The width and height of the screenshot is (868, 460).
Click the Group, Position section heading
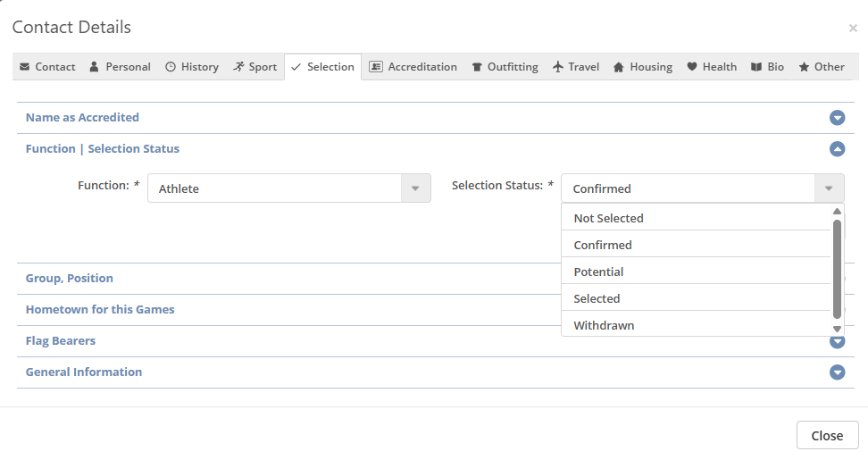point(70,279)
